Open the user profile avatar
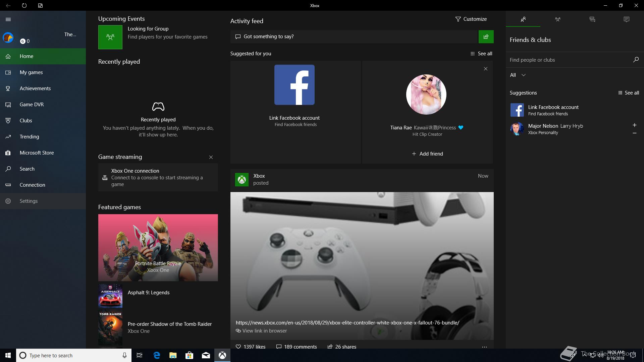 [x=8, y=38]
